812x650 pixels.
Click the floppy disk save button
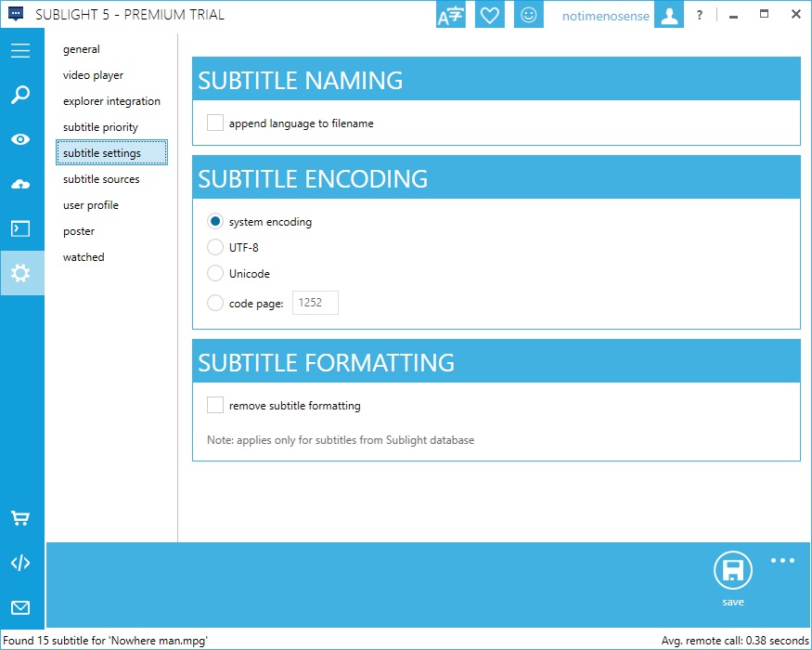(x=733, y=570)
